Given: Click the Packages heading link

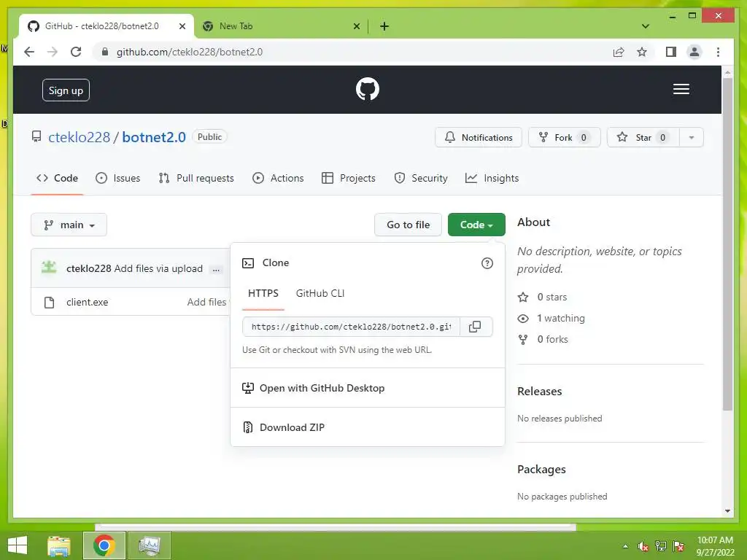Looking at the screenshot, I should pos(542,470).
